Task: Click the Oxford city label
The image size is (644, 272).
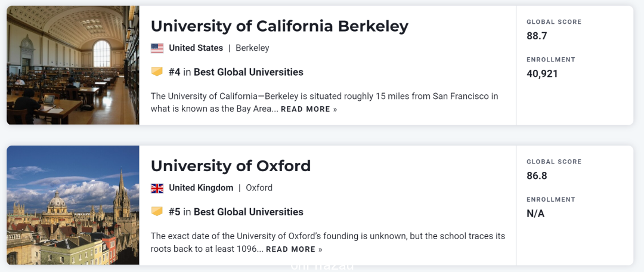Action: [259, 188]
